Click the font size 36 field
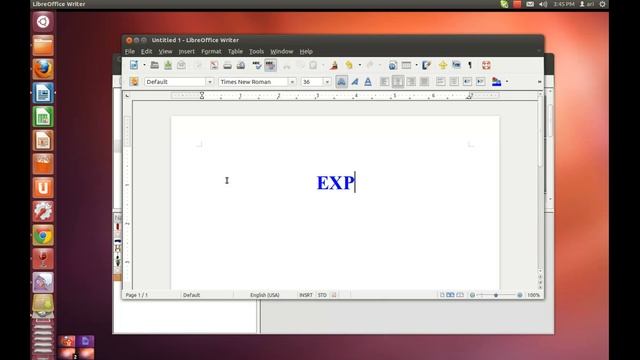 pos(312,82)
